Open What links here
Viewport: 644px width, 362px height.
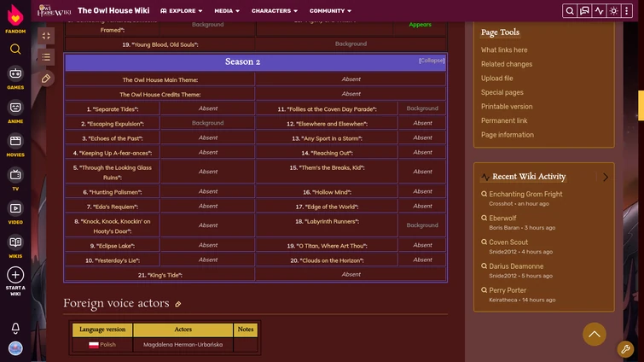pyautogui.click(x=504, y=50)
